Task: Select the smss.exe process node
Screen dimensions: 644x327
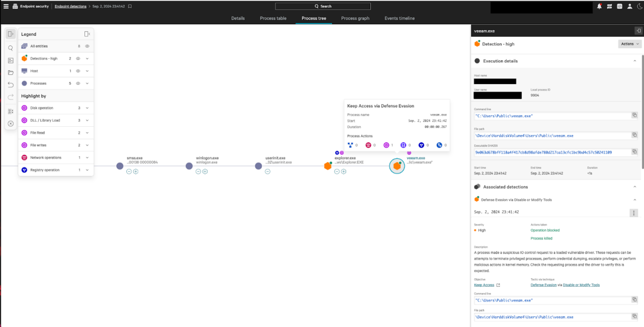Action: 120,166
